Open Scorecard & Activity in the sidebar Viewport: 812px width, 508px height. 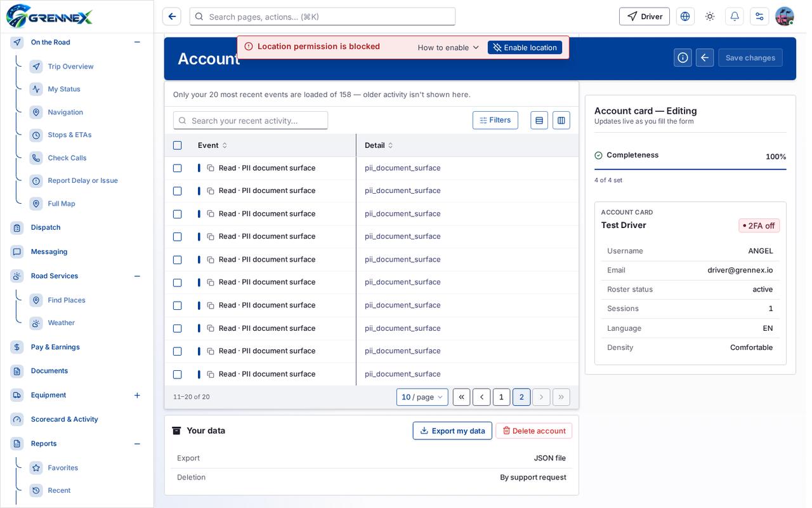[64, 419]
